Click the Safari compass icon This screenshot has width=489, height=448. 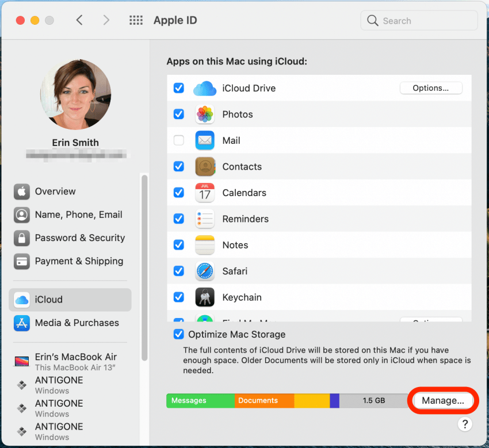coord(205,271)
